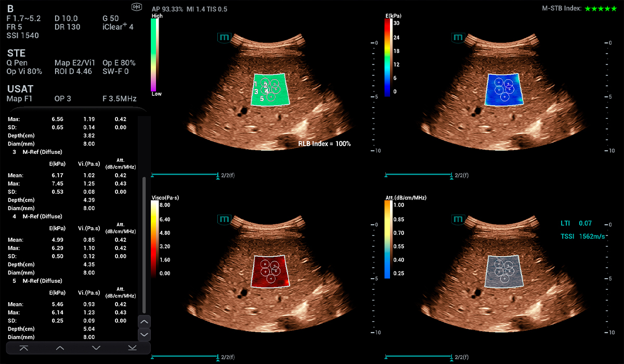Viewport: 624px width, 364px height.
Task: Click the Visco(Pa·s) color scale bar
Action: point(154,239)
